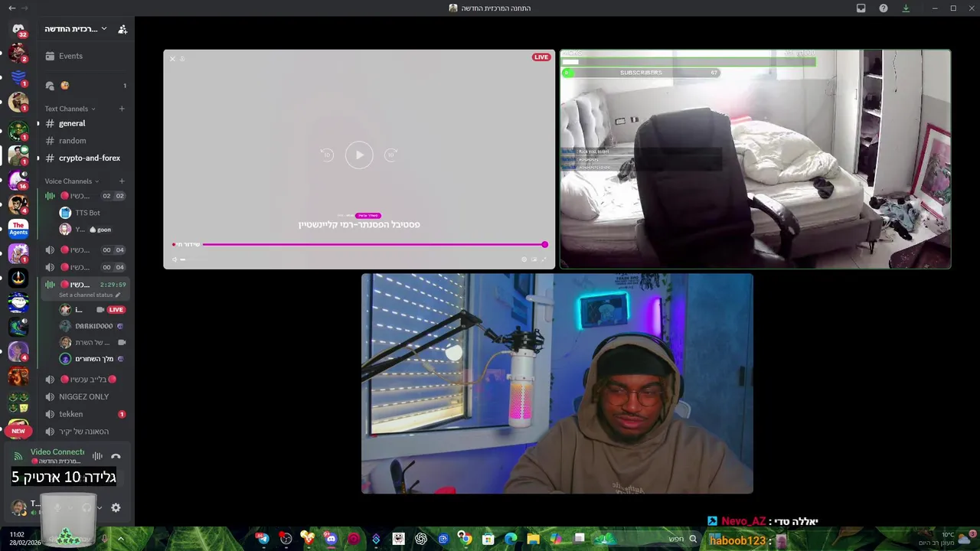
Task: Open server icon with 16 badge
Action: (18, 179)
